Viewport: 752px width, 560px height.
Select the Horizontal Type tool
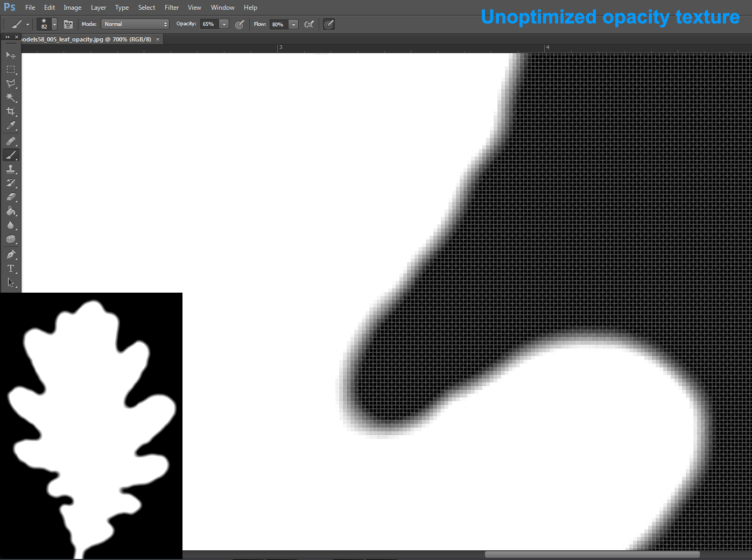click(x=11, y=268)
